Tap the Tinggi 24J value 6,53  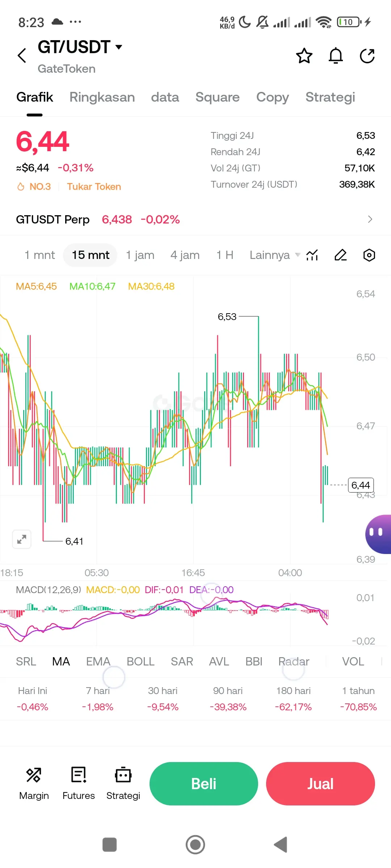[366, 136]
